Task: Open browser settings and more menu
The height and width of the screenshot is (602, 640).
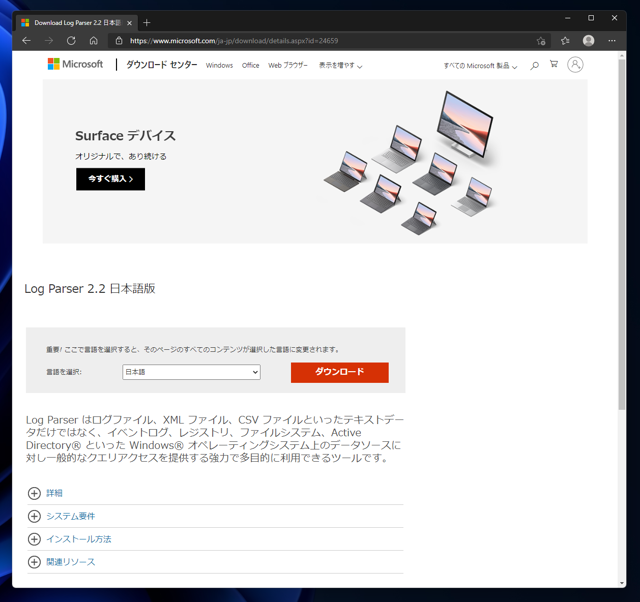Action: [x=611, y=40]
